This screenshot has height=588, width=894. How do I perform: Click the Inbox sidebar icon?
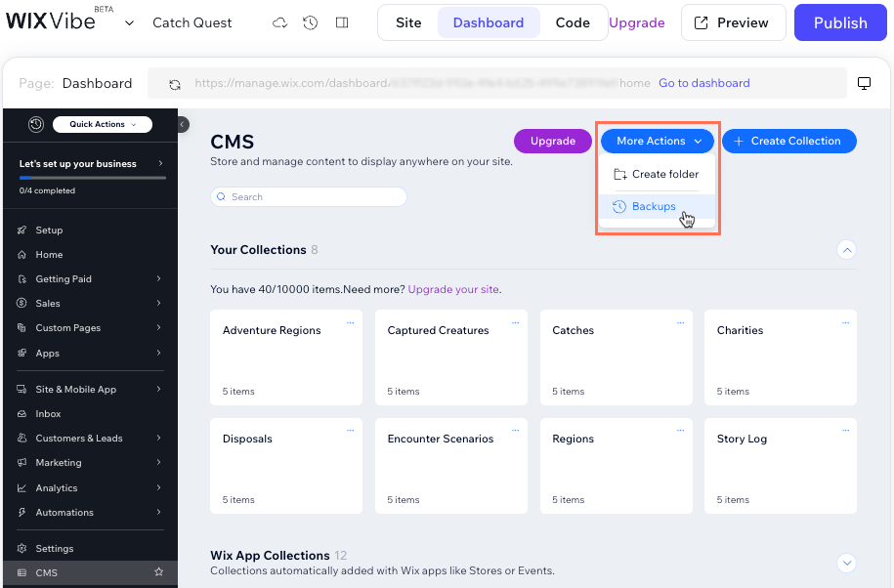[x=21, y=414]
